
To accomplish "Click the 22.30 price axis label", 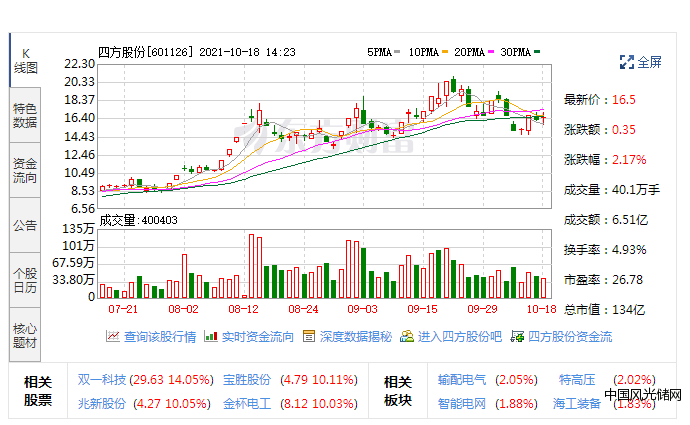I will pos(80,64).
